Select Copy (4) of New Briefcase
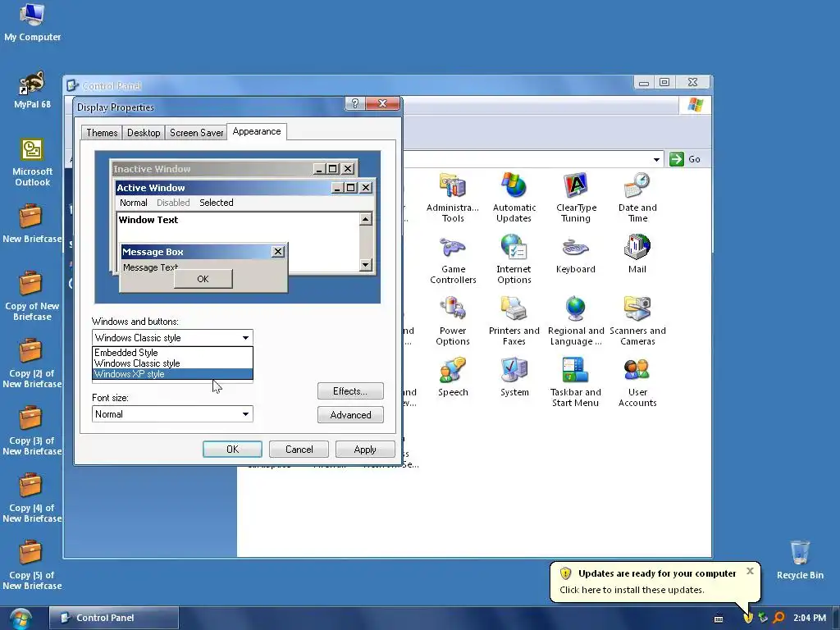Viewport: 840px width, 630px height. 32,498
